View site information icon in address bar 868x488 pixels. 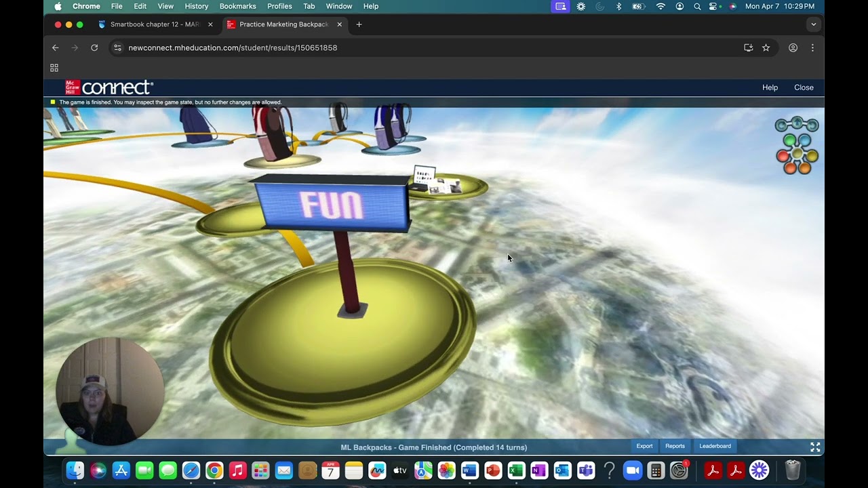pos(117,47)
